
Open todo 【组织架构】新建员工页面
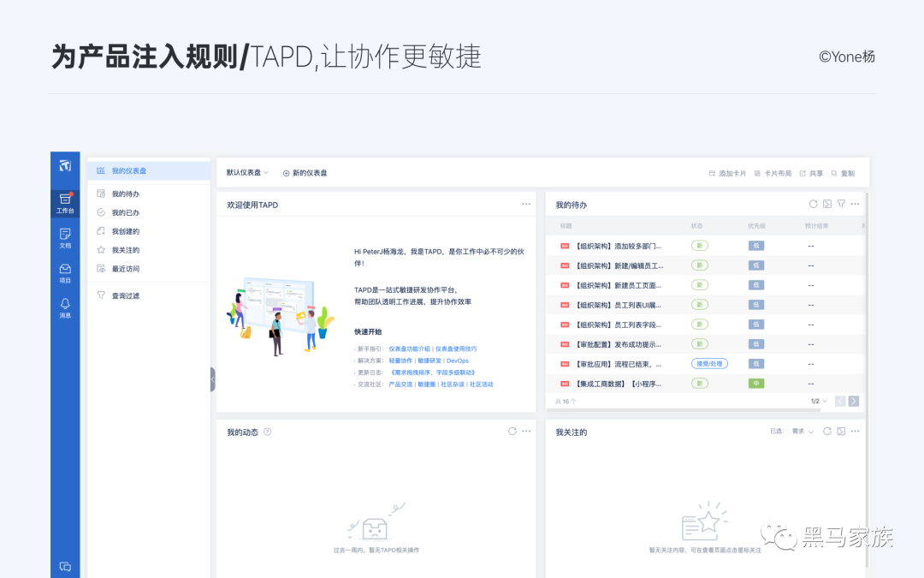point(619,285)
